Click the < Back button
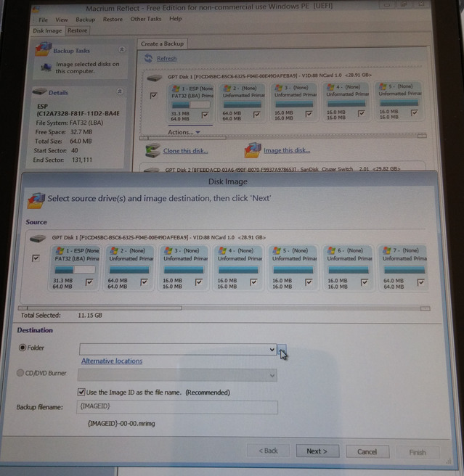 click(268, 451)
